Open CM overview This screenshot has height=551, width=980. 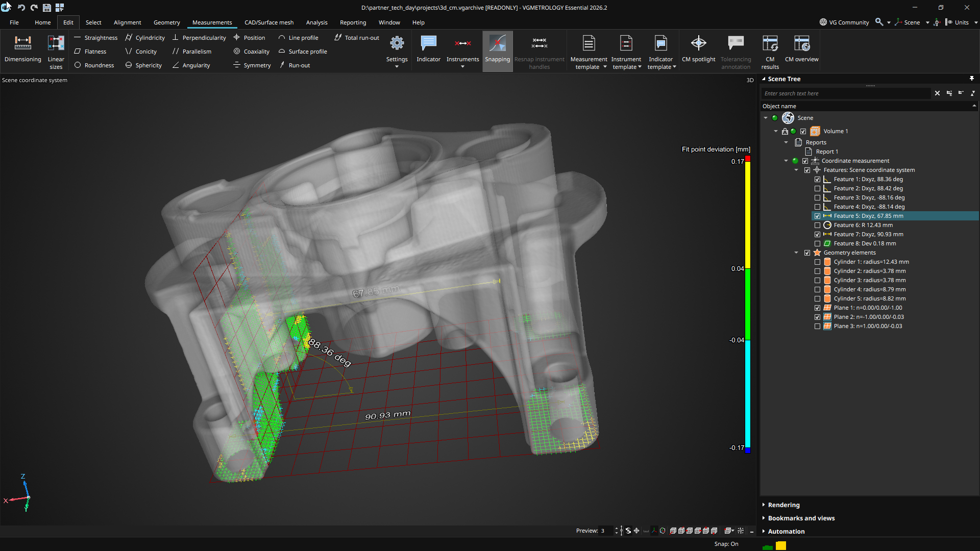pos(801,49)
